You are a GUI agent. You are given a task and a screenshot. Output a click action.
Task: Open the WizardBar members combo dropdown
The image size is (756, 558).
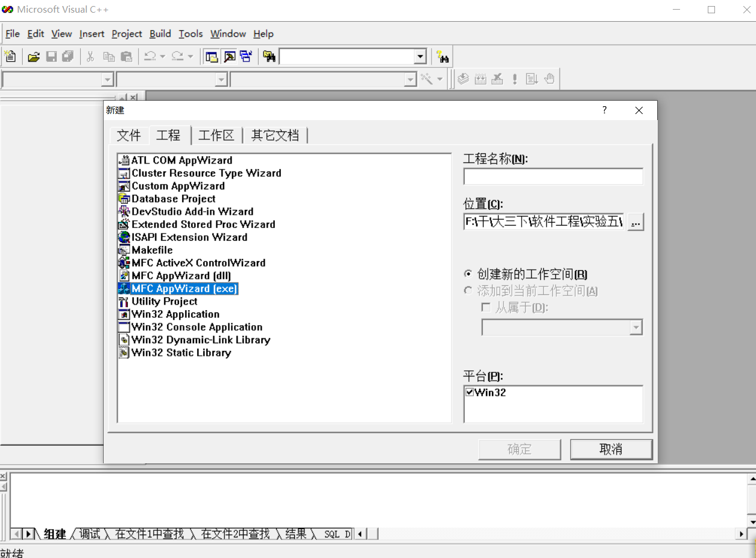click(x=411, y=79)
